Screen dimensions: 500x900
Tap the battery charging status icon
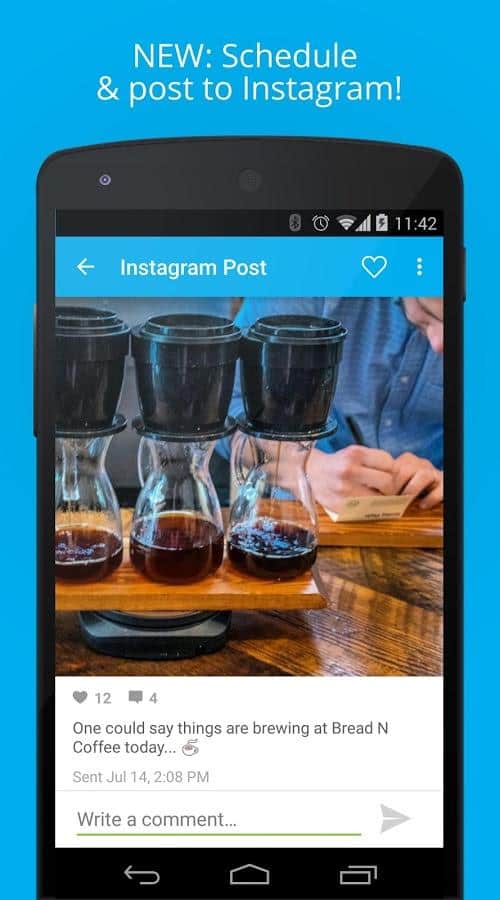click(382, 223)
